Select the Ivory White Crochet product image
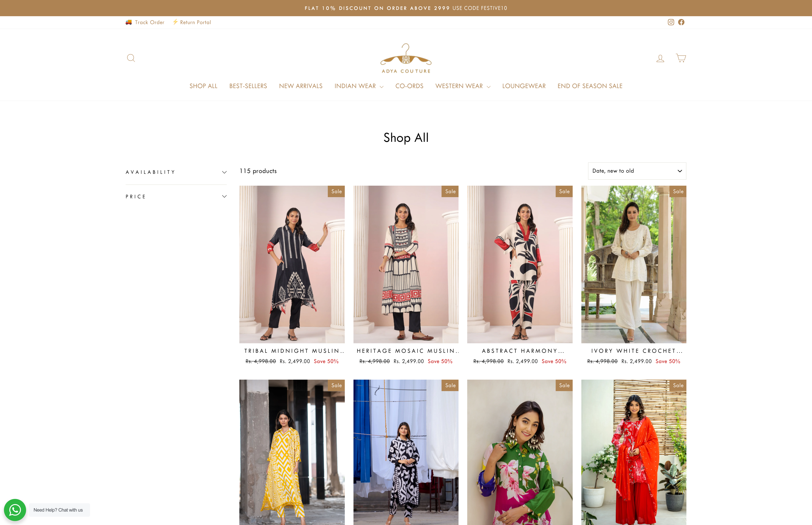The width and height of the screenshot is (812, 525). (x=633, y=264)
